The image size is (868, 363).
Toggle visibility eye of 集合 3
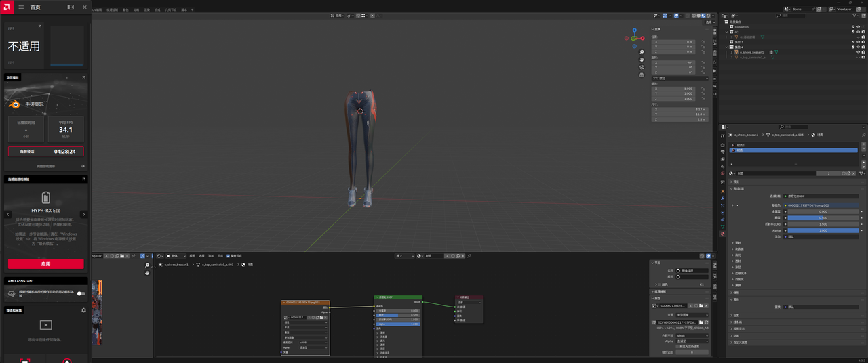point(859,42)
